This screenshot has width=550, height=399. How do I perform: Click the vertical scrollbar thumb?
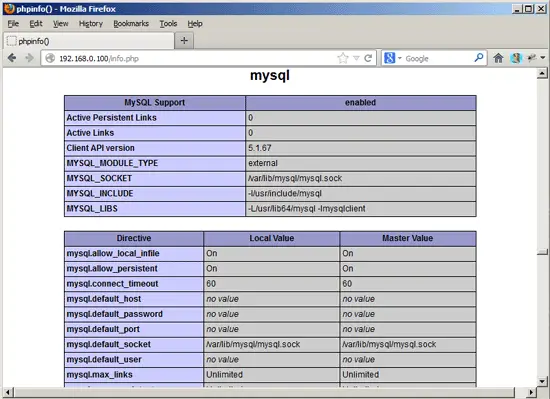coord(542,252)
